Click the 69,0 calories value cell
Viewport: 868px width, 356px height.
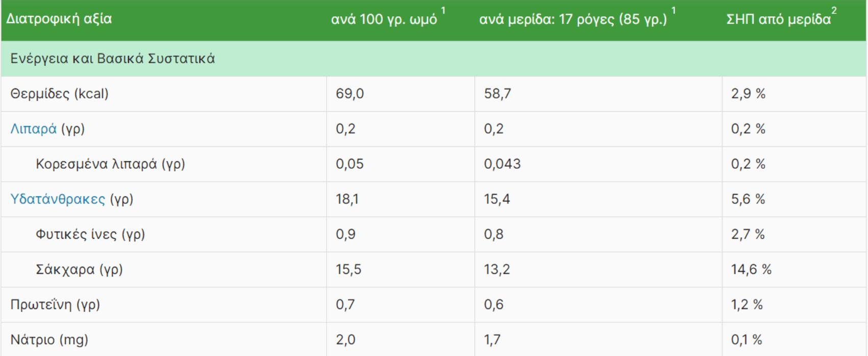[x=350, y=94]
